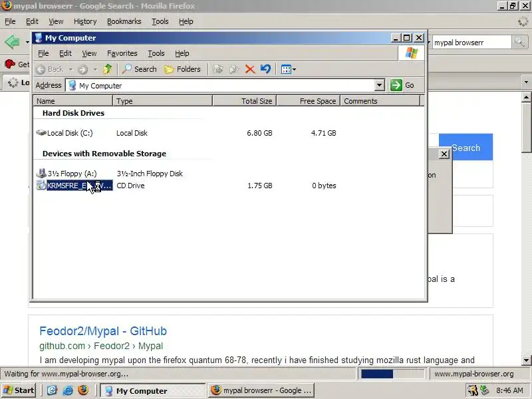Click the Copy To toolbar icon
The height and width of the screenshot is (399, 532).
click(234, 69)
